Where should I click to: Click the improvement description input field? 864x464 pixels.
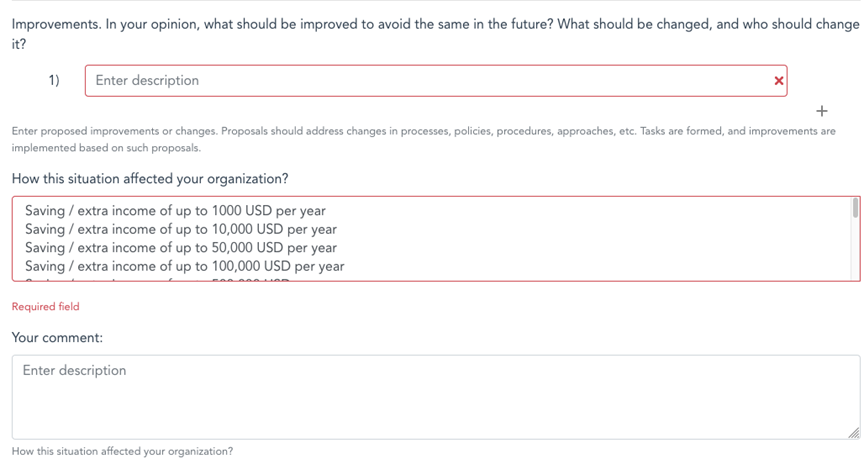coord(436,80)
